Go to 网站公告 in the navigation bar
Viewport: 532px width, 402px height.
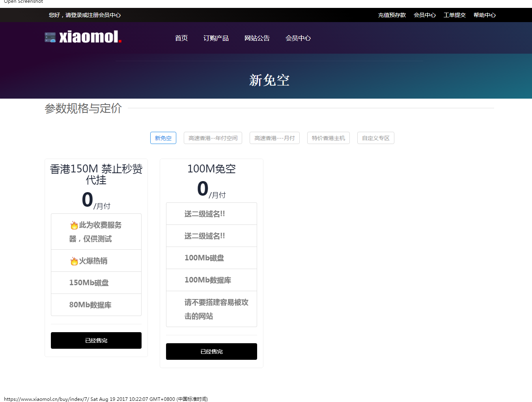pos(257,38)
